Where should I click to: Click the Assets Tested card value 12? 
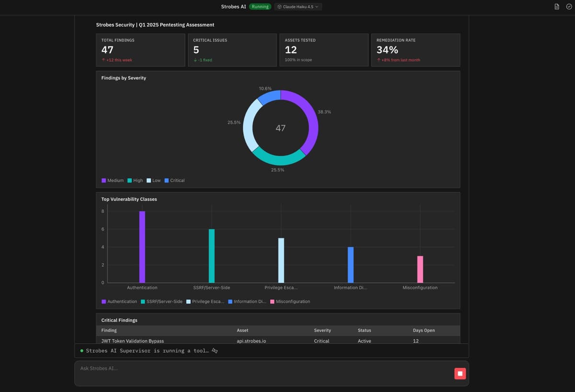click(291, 50)
